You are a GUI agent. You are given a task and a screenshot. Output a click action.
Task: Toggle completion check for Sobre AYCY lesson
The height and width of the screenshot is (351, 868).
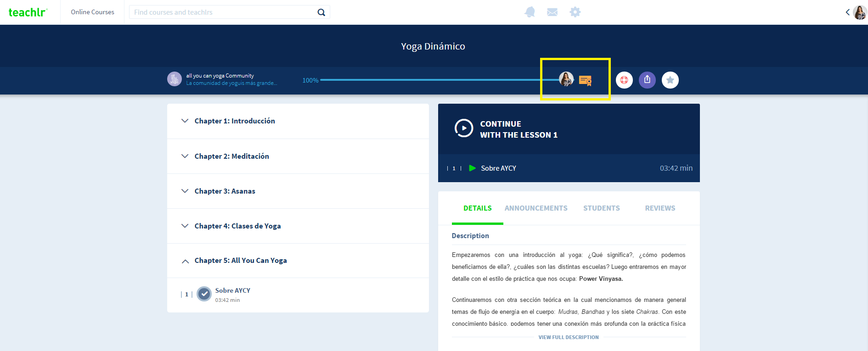coord(204,294)
